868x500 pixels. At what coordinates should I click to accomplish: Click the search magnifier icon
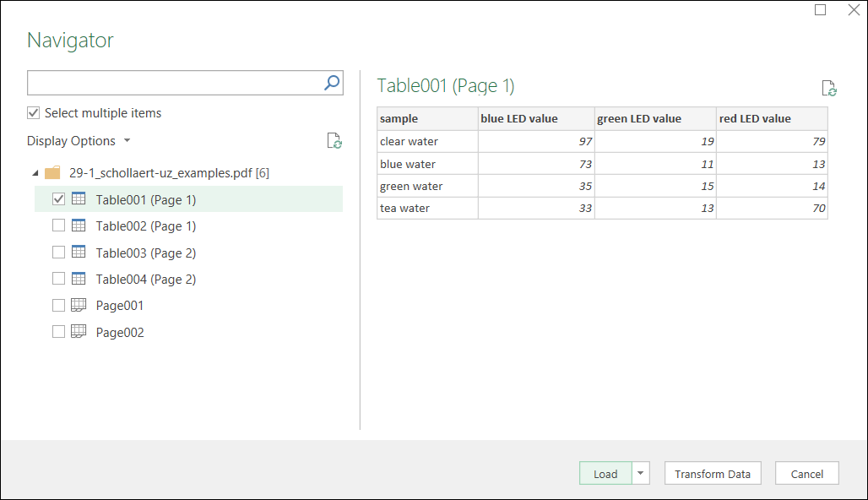[332, 83]
